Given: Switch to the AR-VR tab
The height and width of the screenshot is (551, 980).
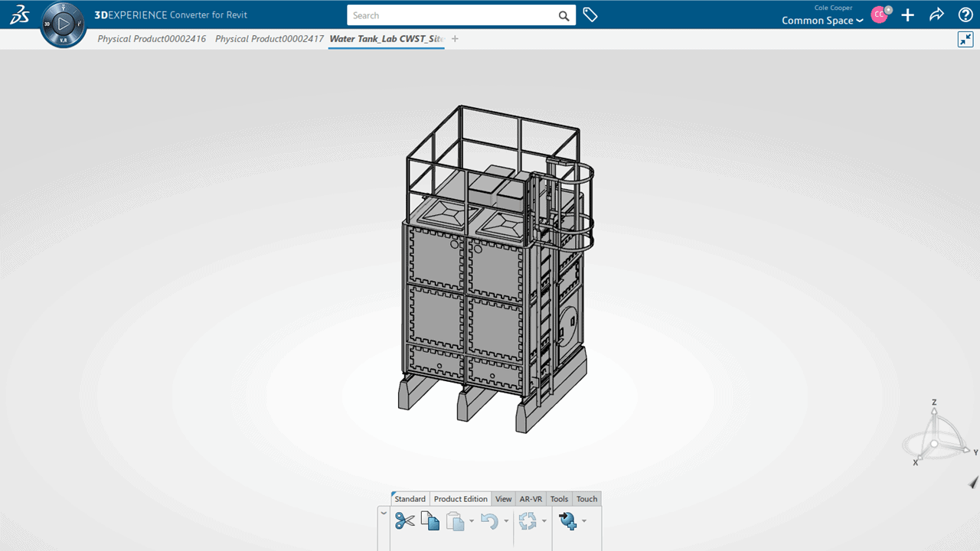Looking at the screenshot, I should click(531, 499).
